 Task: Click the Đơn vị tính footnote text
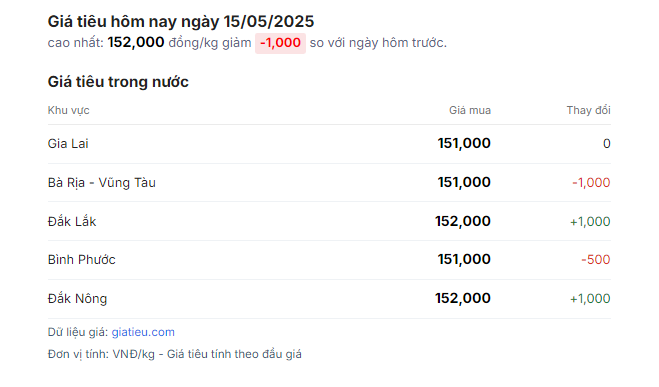(174, 354)
